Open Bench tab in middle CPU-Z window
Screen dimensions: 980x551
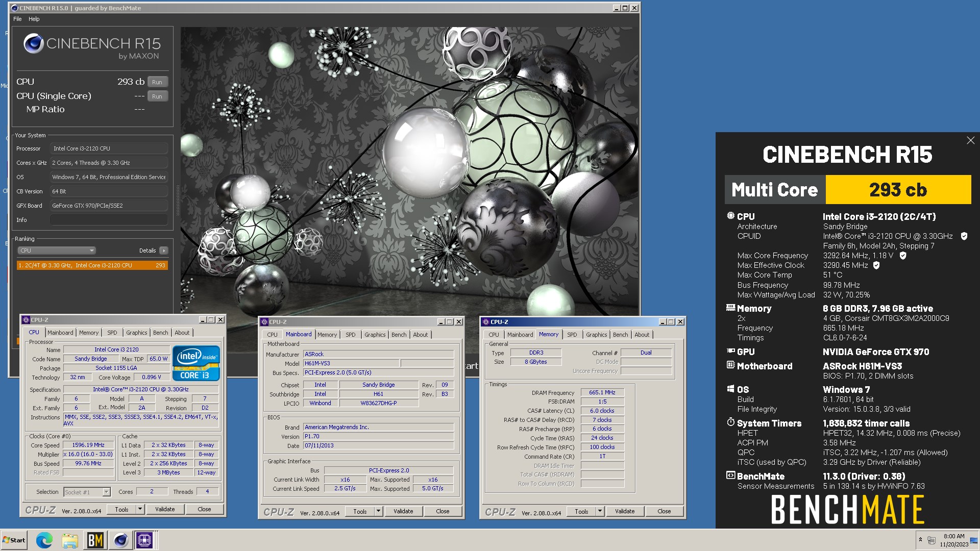point(399,335)
